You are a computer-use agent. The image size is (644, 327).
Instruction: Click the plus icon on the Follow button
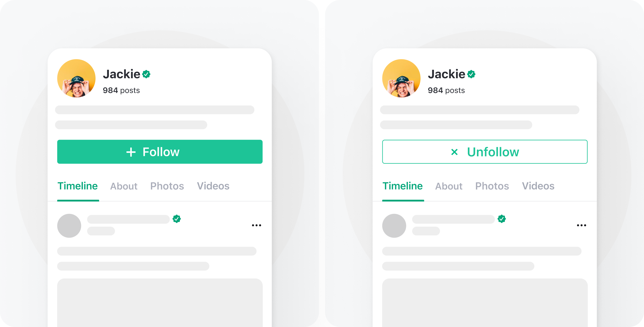(131, 152)
